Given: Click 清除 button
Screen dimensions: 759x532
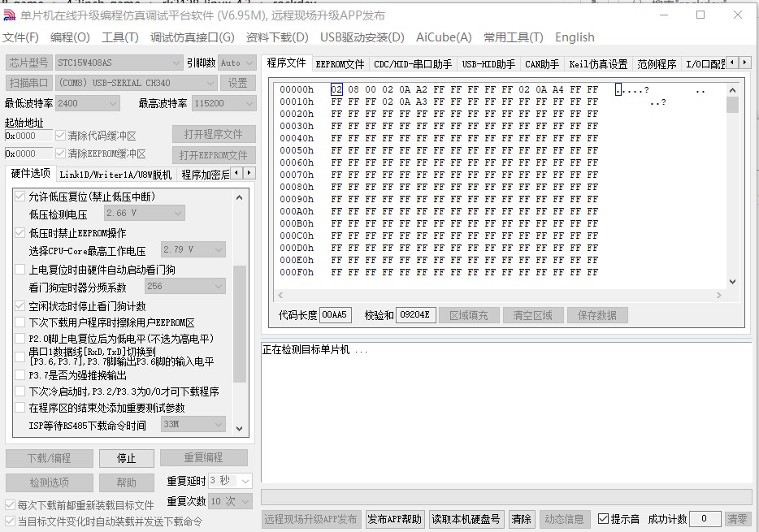Looking at the screenshot, I should click(x=522, y=519).
